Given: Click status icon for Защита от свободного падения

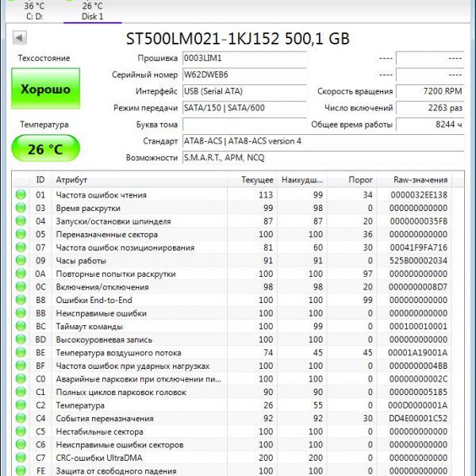Looking at the screenshot, I should click(x=21, y=470).
